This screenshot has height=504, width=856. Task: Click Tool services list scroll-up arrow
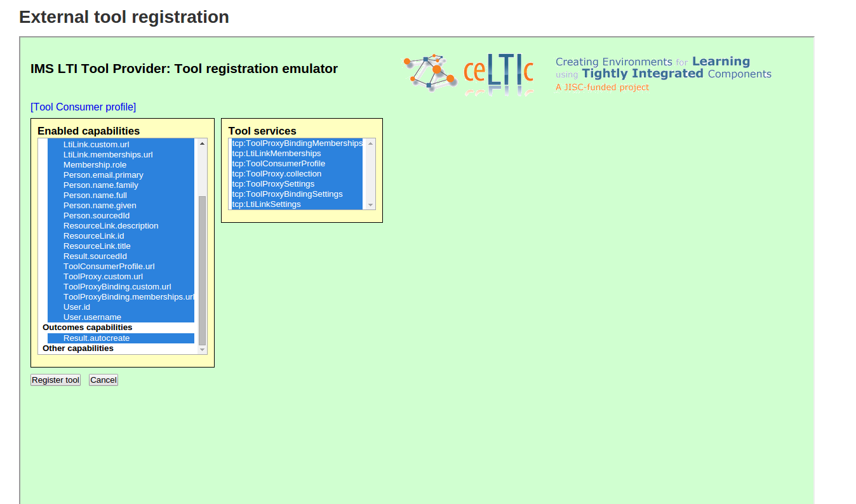click(371, 143)
